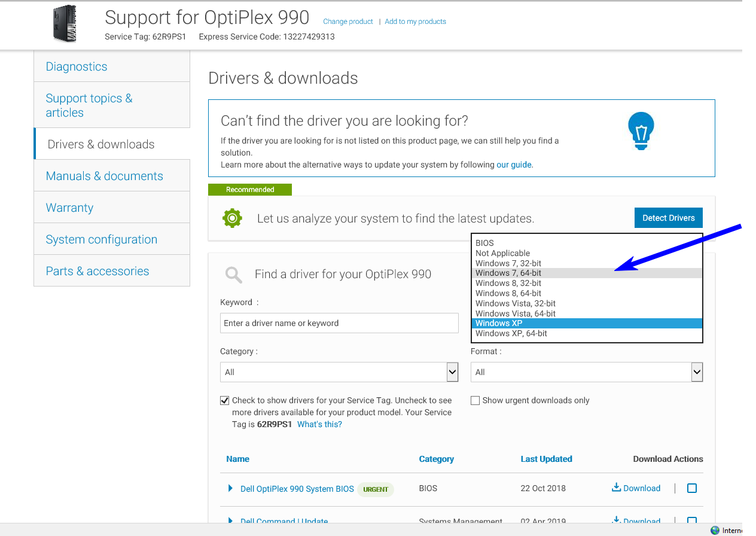
Task: Click the BIOS category cell in the table
Action: coord(428,488)
